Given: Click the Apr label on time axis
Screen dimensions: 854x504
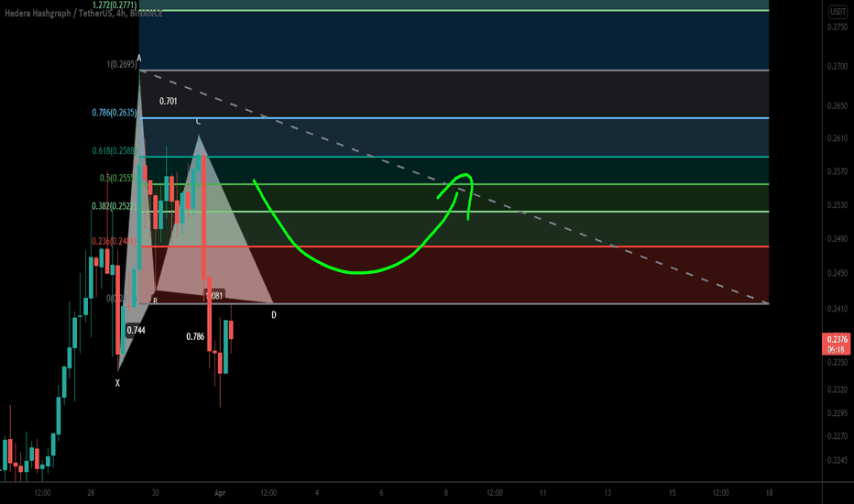Looking at the screenshot, I should [220, 493].
